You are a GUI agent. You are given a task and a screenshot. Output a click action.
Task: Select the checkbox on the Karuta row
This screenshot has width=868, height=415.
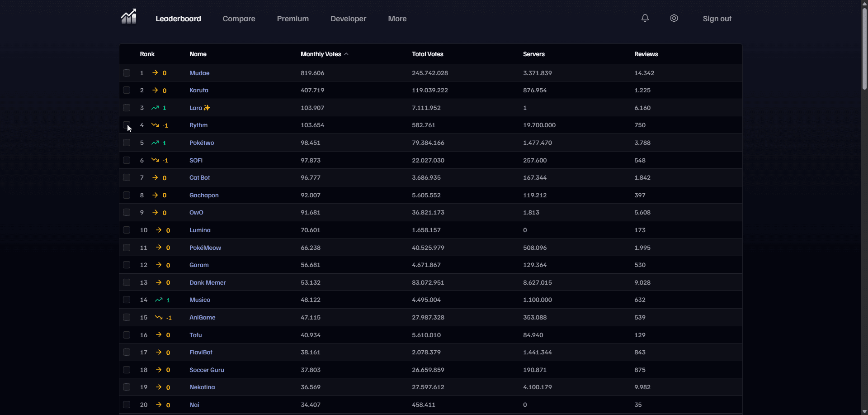pos(127,90)
